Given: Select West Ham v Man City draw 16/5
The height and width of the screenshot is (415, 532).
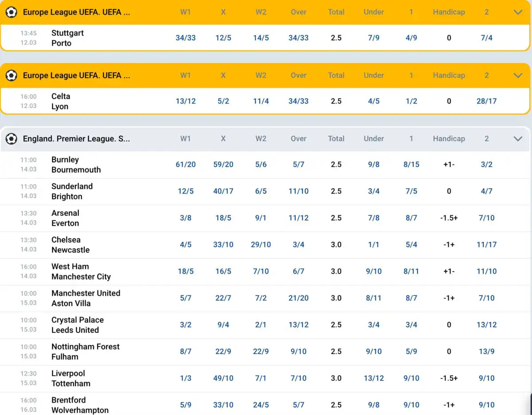Looking at the screenshot, I should [x=223, y=271].
